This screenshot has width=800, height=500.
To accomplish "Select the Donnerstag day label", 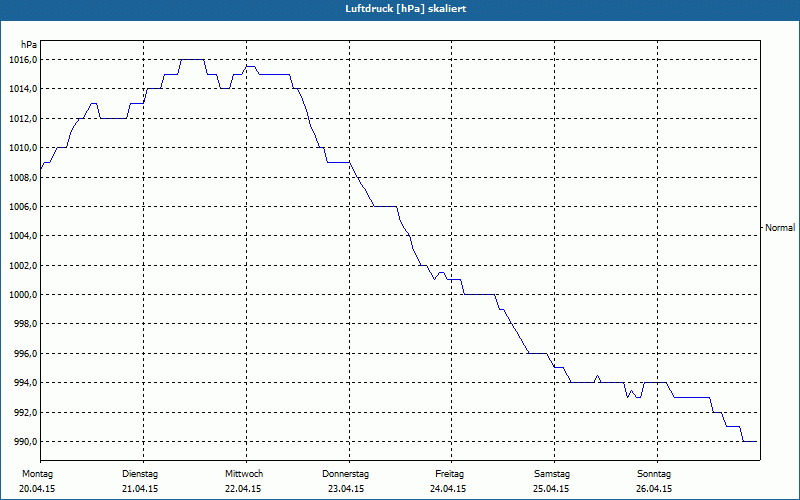I will tap(345, 474).
